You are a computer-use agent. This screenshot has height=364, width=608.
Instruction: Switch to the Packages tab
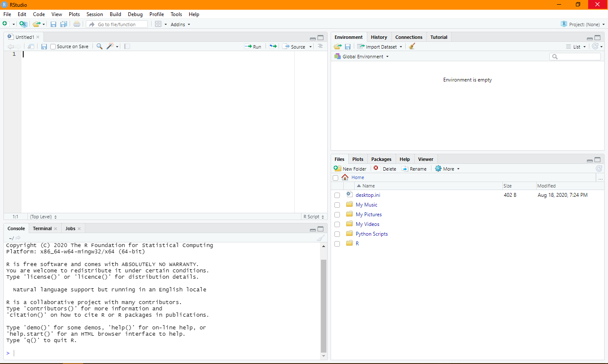[x=381, y=159]
